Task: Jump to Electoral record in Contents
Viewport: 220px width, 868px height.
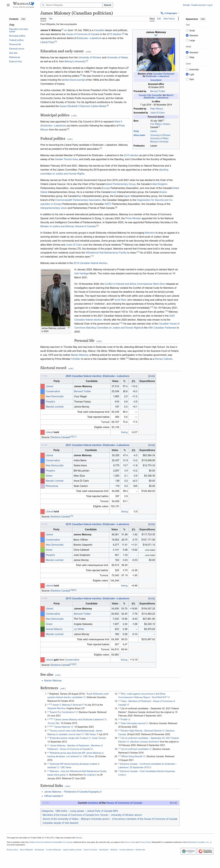Action: tap(16, 49)
